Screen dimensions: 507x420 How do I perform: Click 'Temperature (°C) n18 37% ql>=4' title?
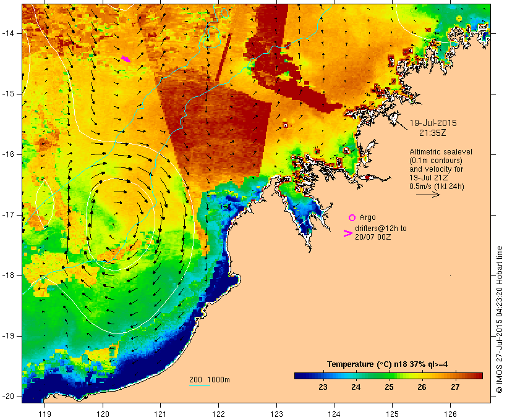pos(388,364)
